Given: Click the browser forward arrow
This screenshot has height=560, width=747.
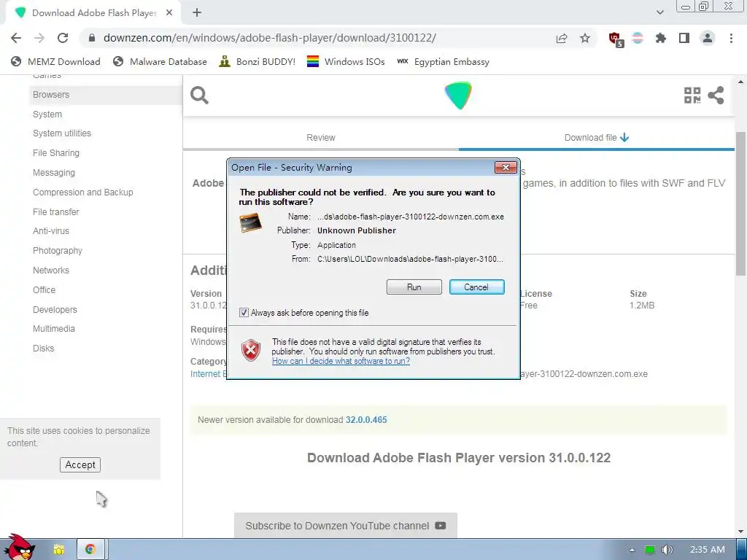Looking at the screenshot, I should [39, 38].
